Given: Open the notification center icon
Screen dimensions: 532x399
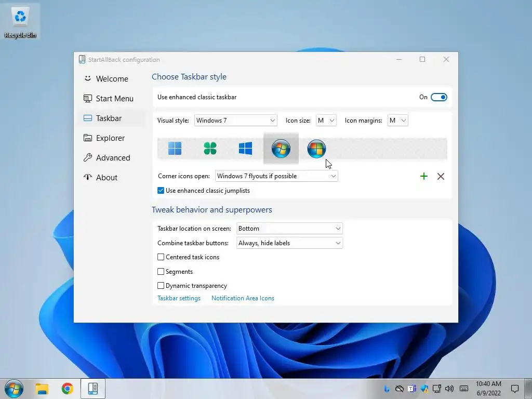Looking at the screenshot, I should click(515, 389).
